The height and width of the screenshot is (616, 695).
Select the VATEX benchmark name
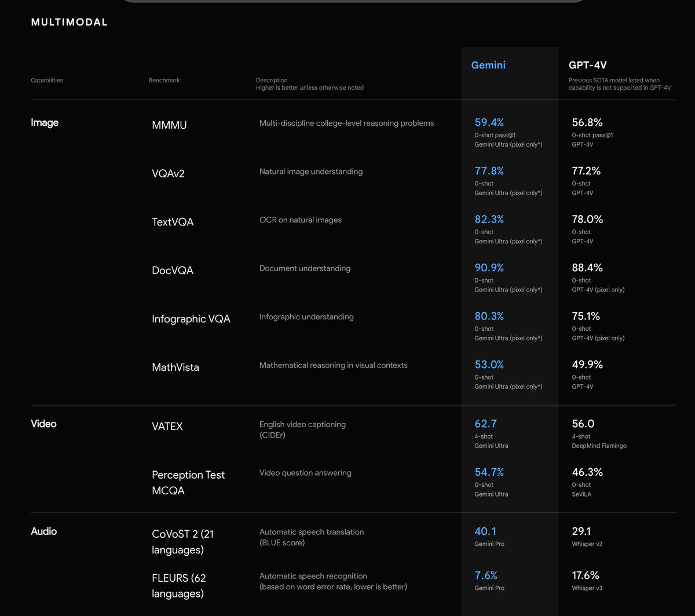pos(167,427)
